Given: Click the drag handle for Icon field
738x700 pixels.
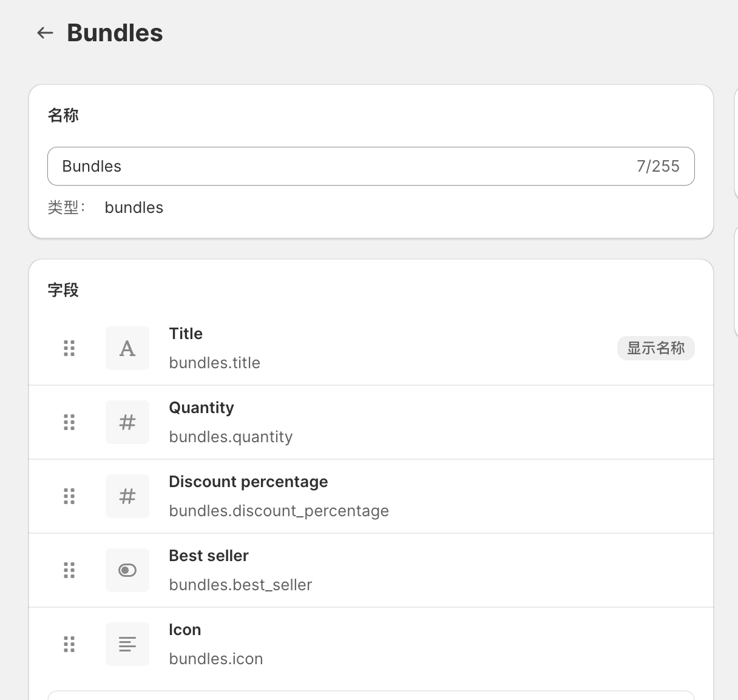Looking at the screenshot, I should 69,644.
